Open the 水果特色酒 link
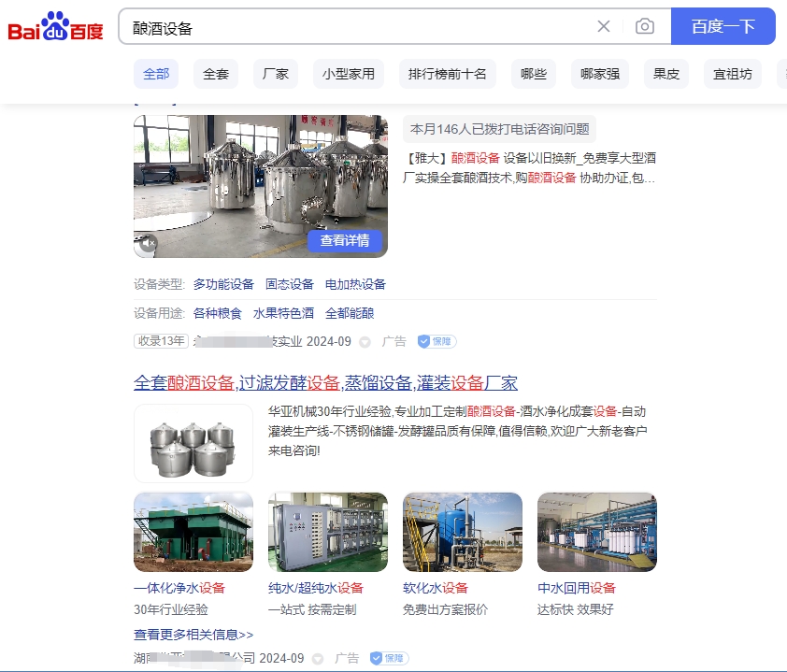Image resolution: width=787 pixels, height=672 pixels. (x=283, y=314)
